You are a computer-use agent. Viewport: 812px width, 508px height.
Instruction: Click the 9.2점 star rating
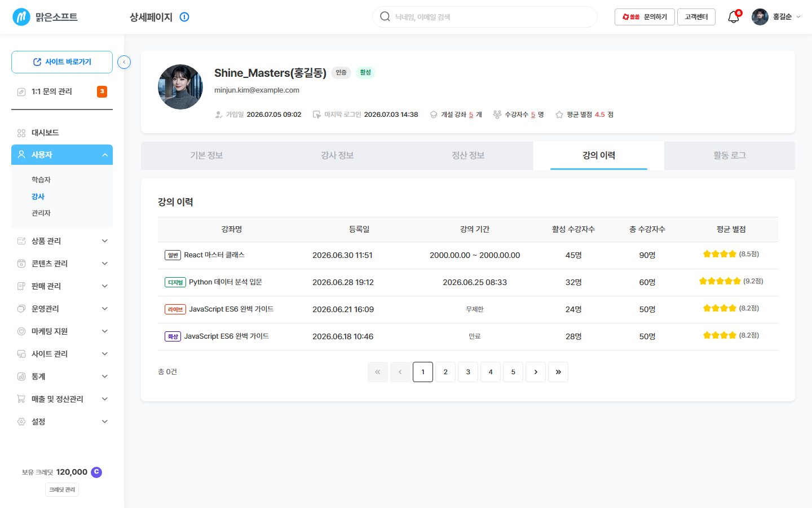click(731, 281)
